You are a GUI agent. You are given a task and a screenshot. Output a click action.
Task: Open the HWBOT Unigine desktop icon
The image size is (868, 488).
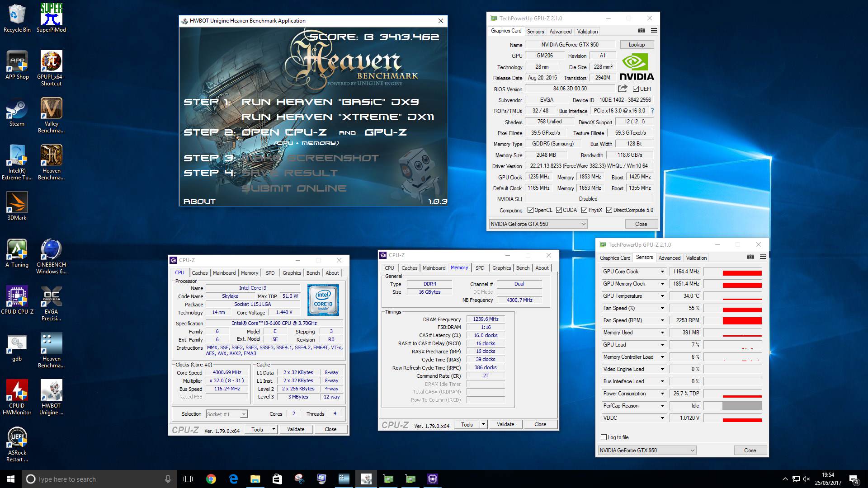click(51, 397)
